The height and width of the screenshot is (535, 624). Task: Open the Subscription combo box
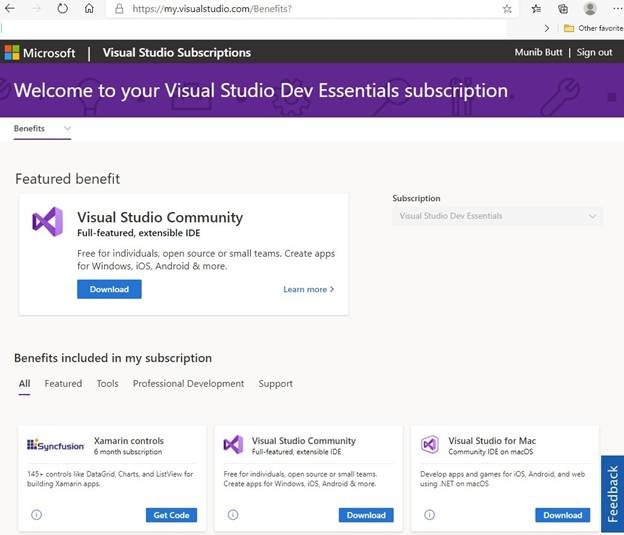pos(497,216)
